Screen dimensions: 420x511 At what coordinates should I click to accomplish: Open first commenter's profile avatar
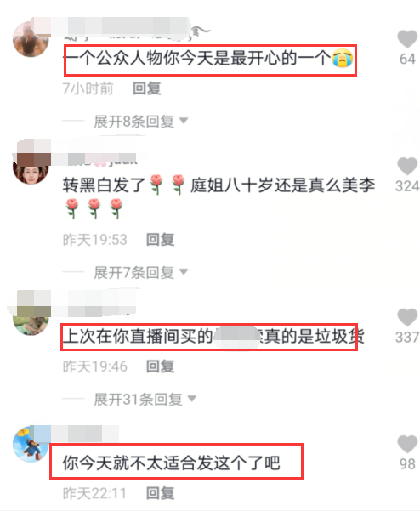pos(31,39)
